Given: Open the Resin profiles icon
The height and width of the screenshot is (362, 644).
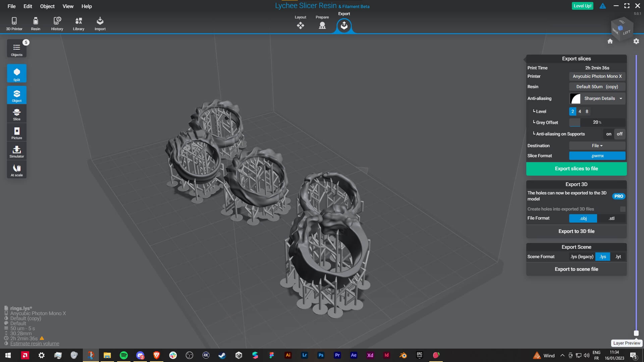Looking at the screenshot, I should [36, 23].
